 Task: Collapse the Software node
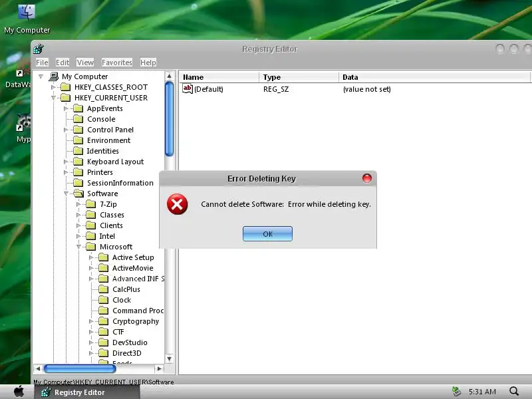(66, 194)
